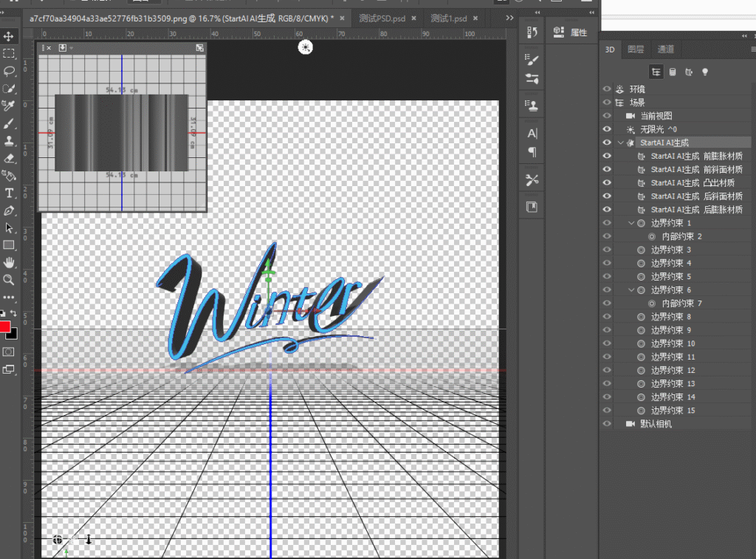Screen dimensions: 756x559
Task: Open the Character panel icon
Action: 532,134
